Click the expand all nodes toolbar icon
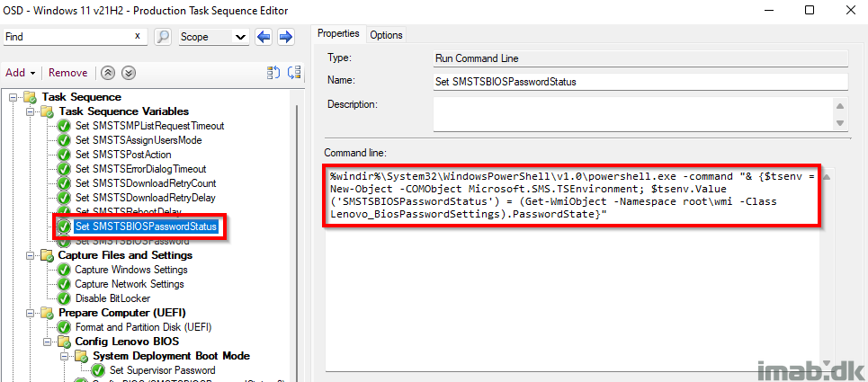 tap(274, 73)
